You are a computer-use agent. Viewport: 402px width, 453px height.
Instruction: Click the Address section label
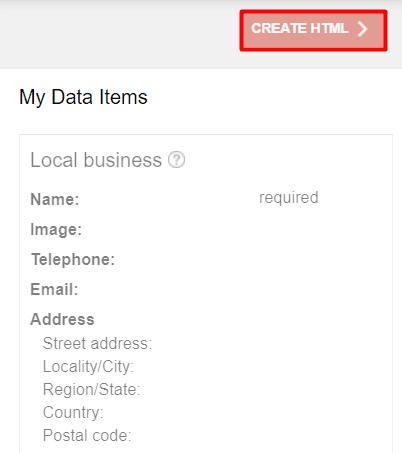click(62, 319)
